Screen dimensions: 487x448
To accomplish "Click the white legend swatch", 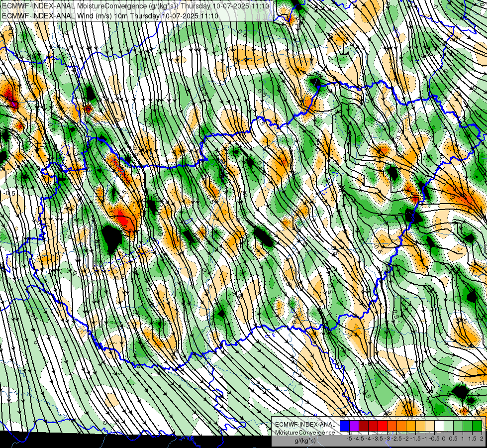I will 439,426.
